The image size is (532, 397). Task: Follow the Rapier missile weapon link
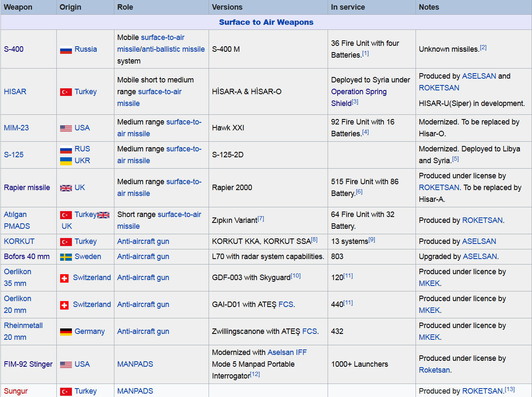[x=27, y=188]
